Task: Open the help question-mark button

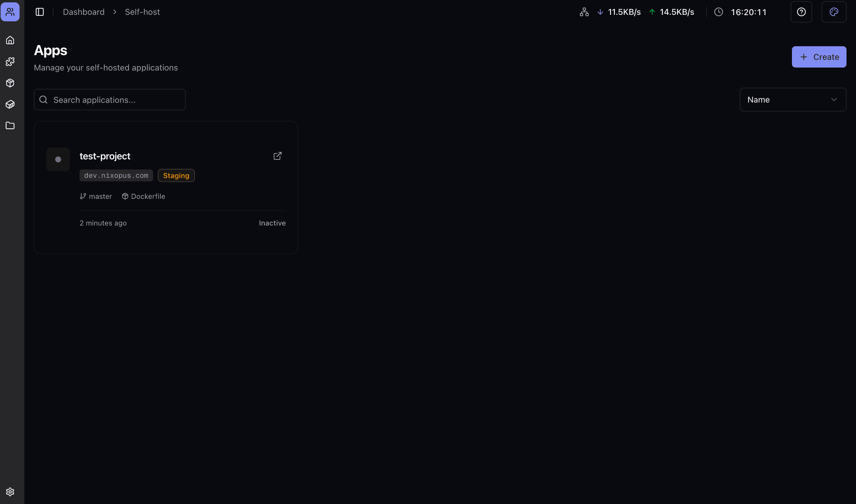Action: click(x=801, y=12)
